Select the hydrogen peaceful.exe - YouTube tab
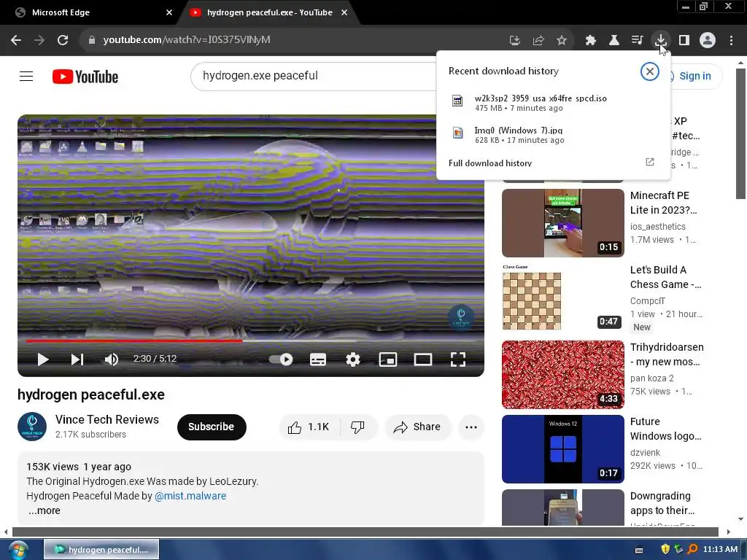Image resolution: width=747 pixels, height=560 pixels. click(x=269, y=12)
